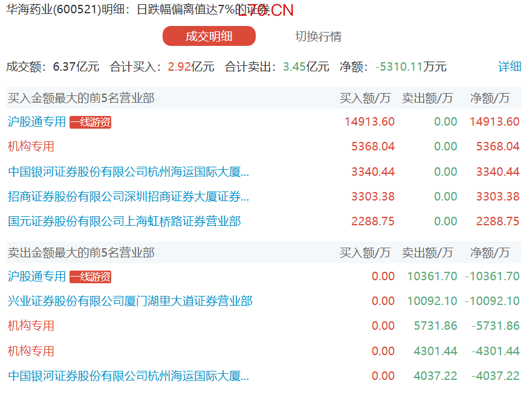Click 买入额/万 column header in buyers table
This screenshot has width=532, height=398.
365,98
